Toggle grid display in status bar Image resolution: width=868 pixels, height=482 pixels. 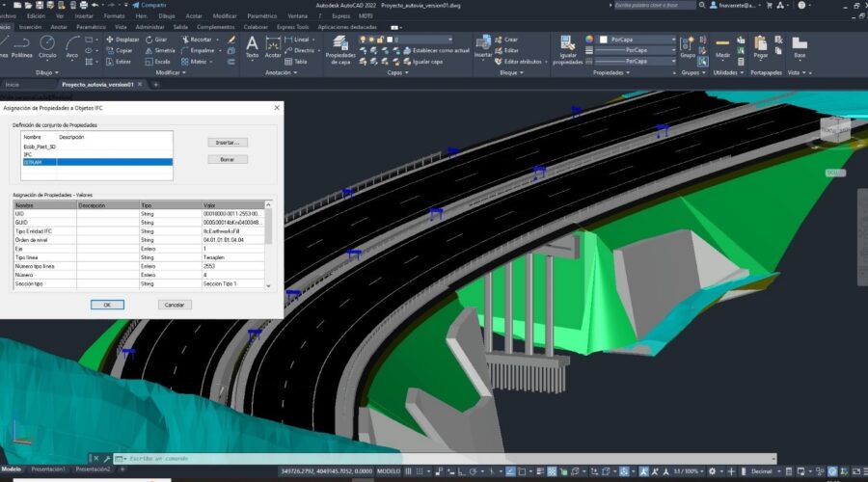[x=409, y=471]
